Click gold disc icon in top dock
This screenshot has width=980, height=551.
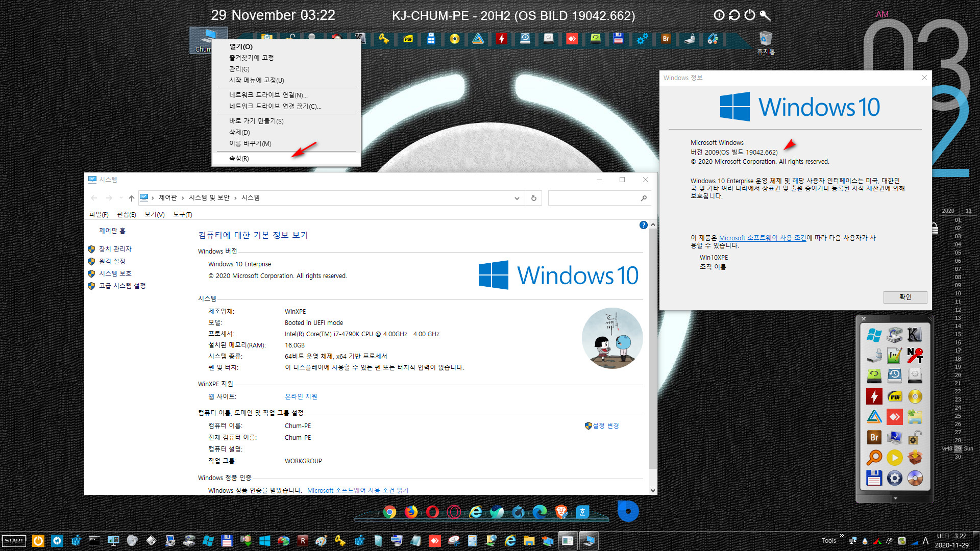pyautogui.click(x=454, y=38)
